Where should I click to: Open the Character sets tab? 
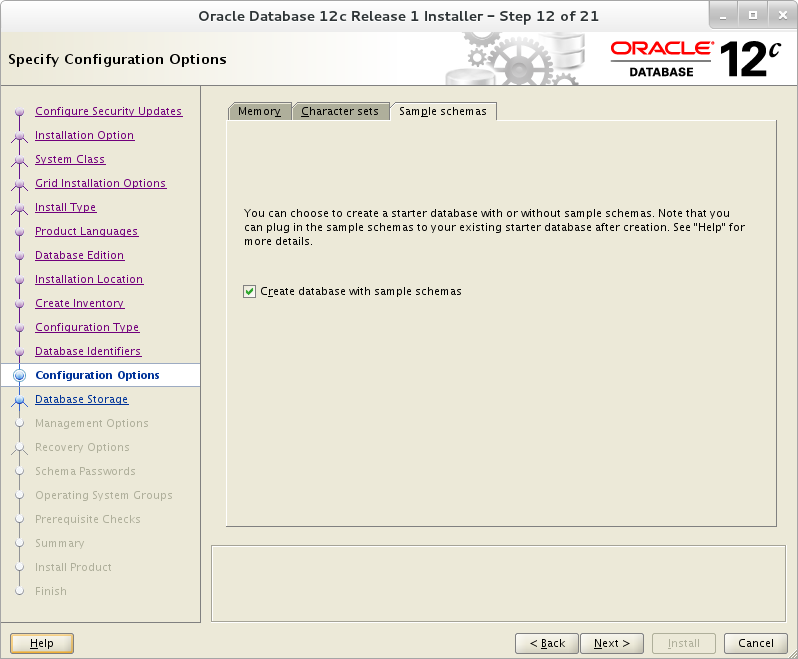pos(340,111)
